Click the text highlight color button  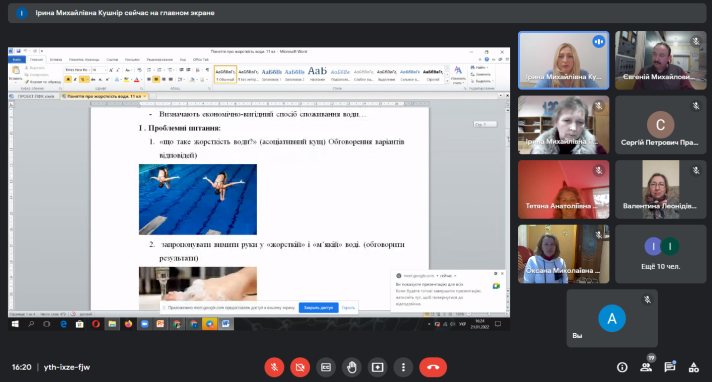coord(127,79)
